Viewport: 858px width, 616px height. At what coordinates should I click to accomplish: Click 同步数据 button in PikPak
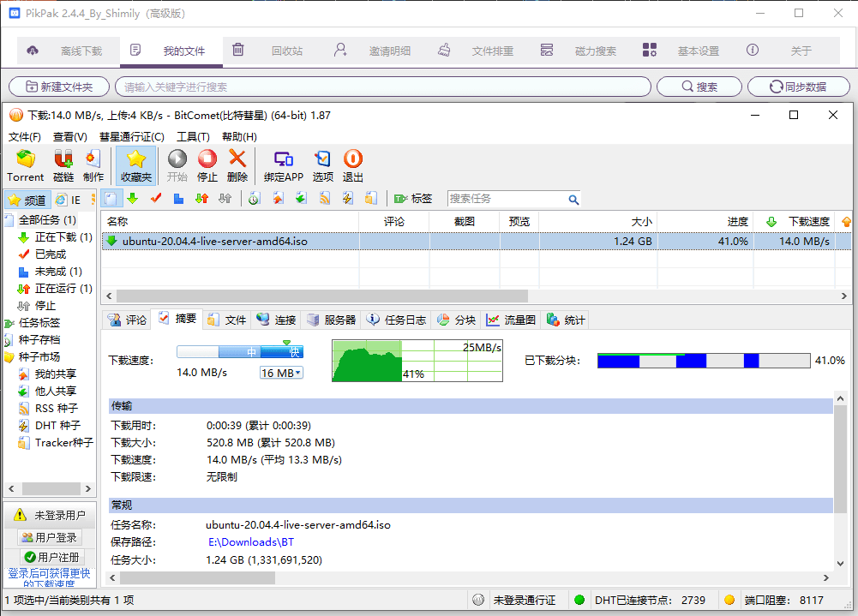pos(798,87)
